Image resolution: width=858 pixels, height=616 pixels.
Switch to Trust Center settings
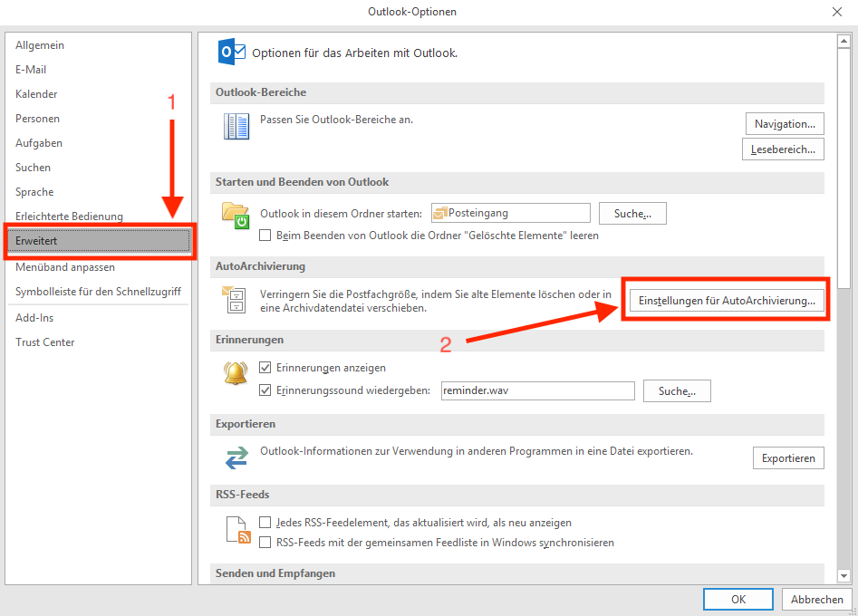point(44,342)
